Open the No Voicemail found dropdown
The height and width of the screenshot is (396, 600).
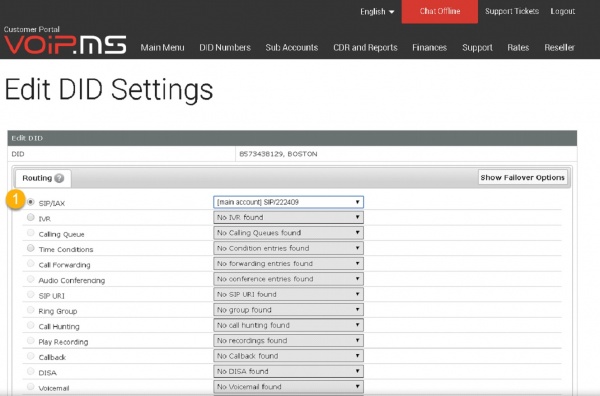(x=288, y=386)
